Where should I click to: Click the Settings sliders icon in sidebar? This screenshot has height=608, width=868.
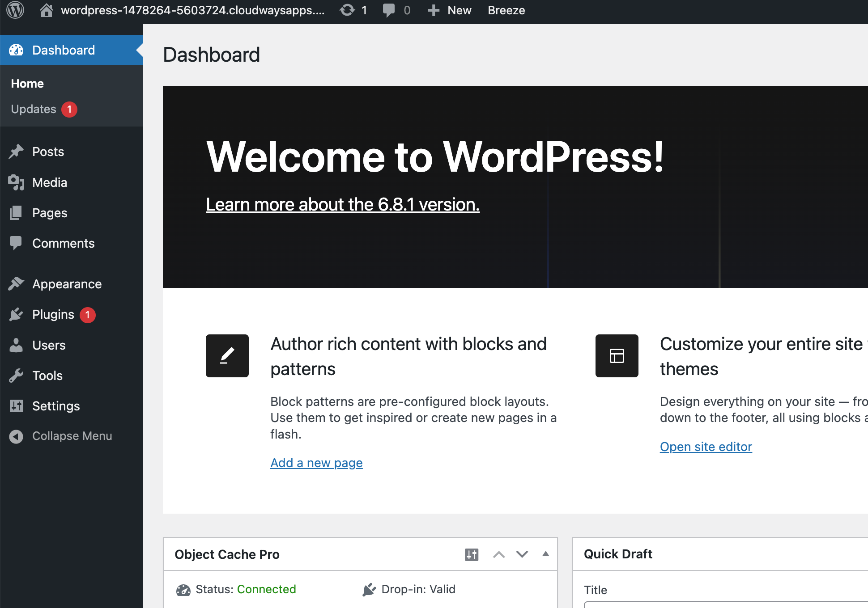[16, 406]
